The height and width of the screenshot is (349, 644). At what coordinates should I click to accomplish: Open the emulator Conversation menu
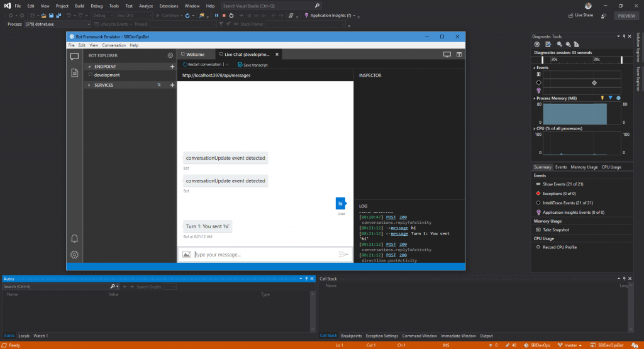(114, 45)
